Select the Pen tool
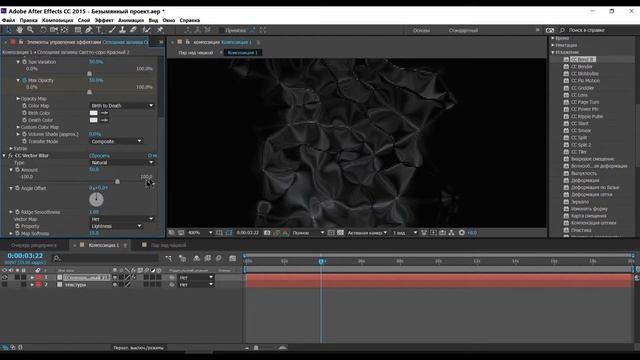Image resolution: width=640 pixels, height=360 pixels. click(x=89, y=30)
